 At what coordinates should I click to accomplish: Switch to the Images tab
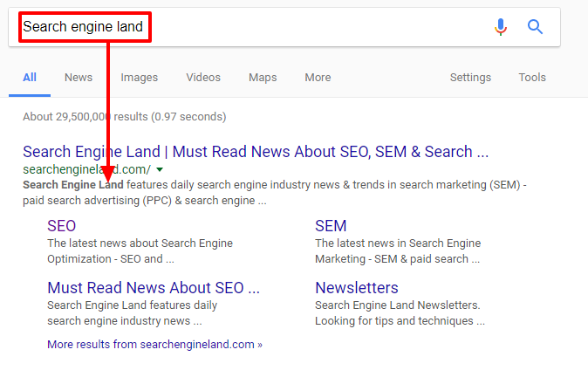[x=139, y=78]
